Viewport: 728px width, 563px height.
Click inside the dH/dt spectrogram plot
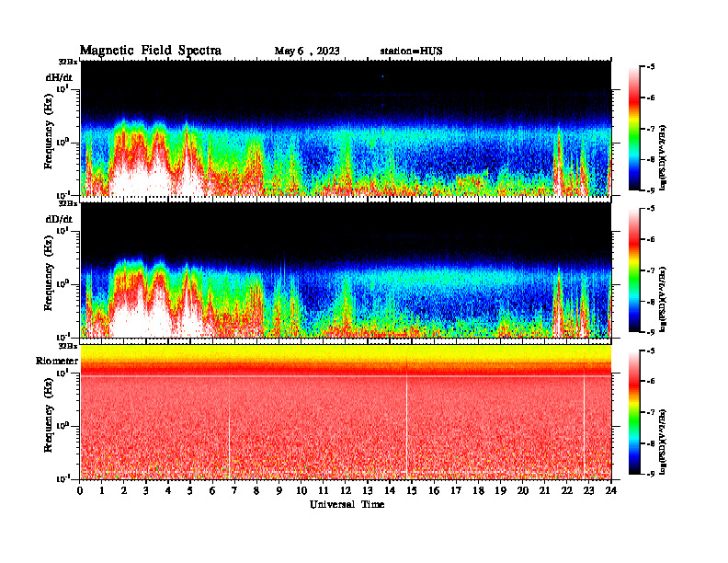tap(346, 129)
